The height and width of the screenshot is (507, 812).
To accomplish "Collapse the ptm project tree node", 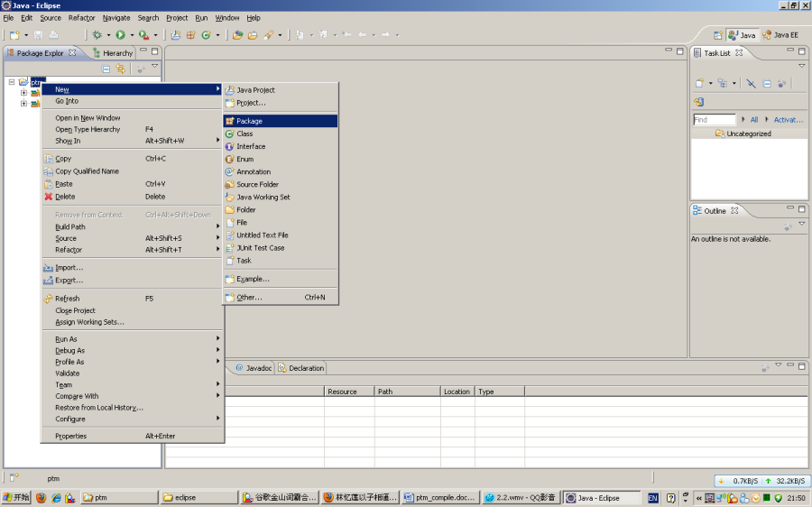I will 12,82.
